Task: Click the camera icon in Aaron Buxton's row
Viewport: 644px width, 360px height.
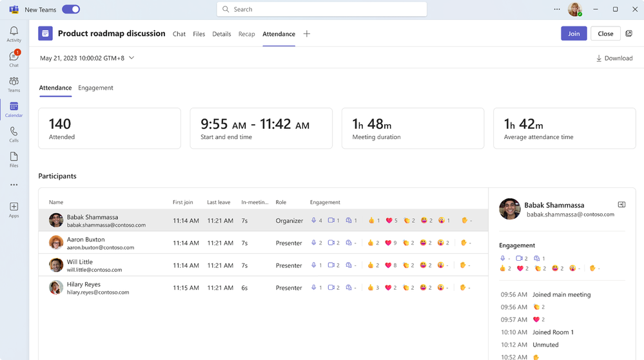Action: (x=331, y=243)
